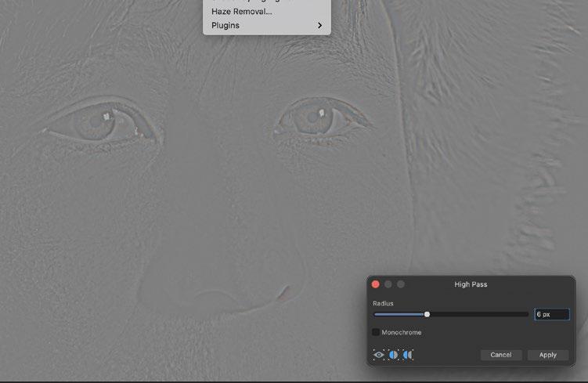The height and width of the screenshot is (383, 588).
Task: Click the High Pass dialog title bar
Action: (x=471, y=284)
